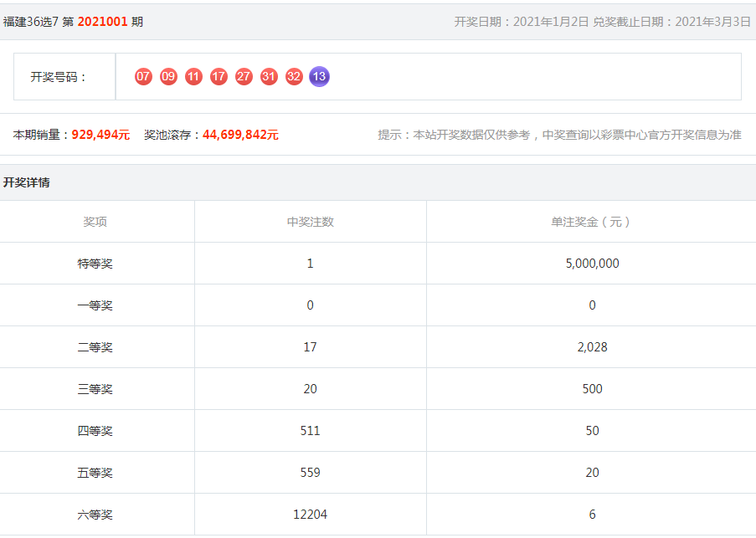
Task: Click red lottery ball 11
Action: coord(193,77)
